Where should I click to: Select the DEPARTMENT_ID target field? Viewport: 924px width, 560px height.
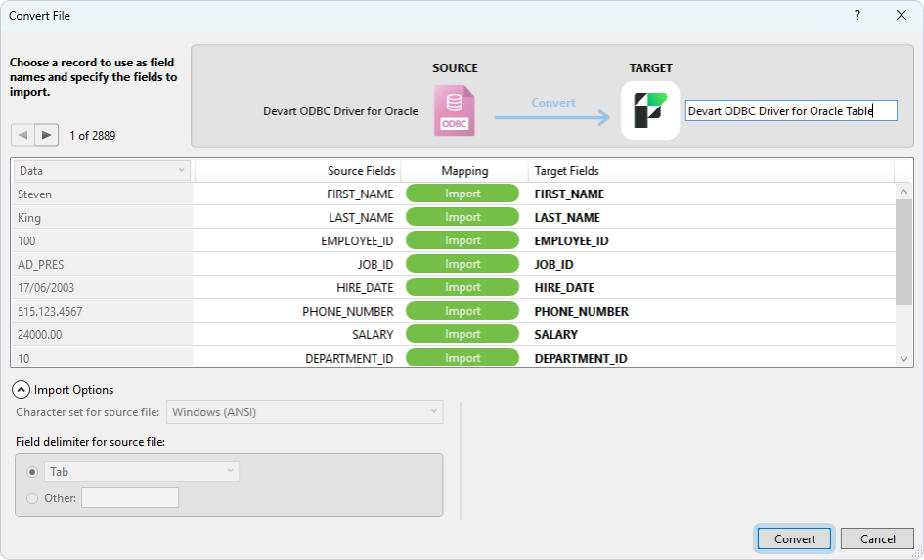click(x=581, y=359)
